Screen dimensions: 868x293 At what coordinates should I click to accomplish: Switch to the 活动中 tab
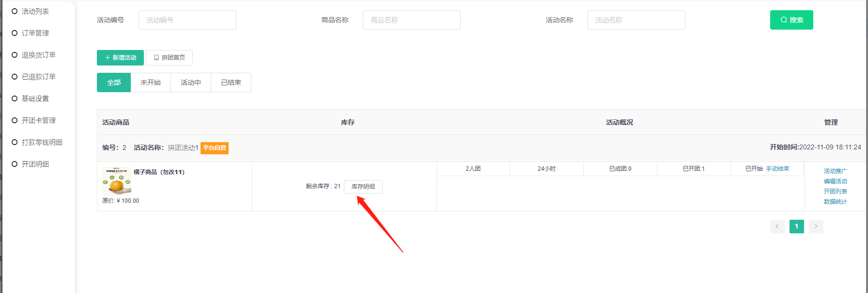tap(191, 82)
